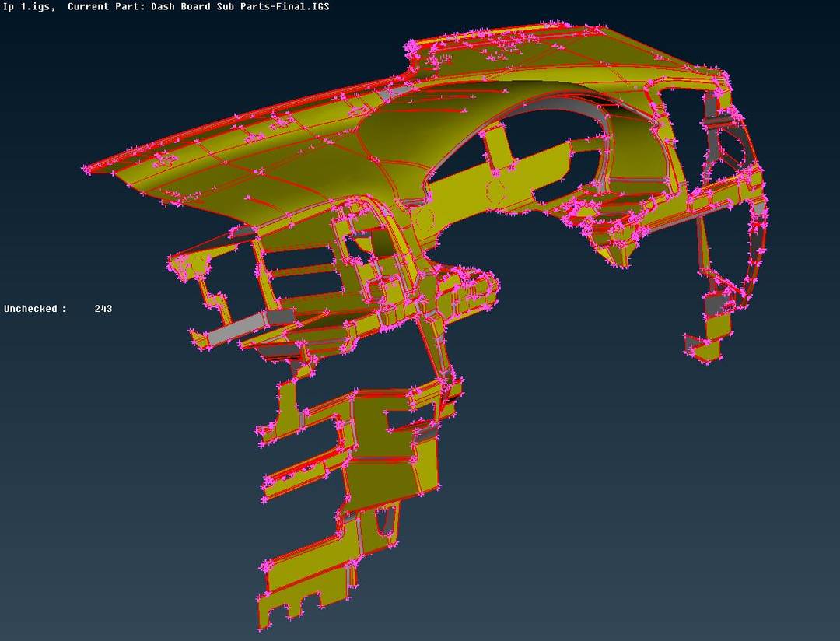Viewport: 840px width, 641px height.
Task: Click the Ip 1.igs file name text
Action: pyautogui.click(x=23, y=6)
